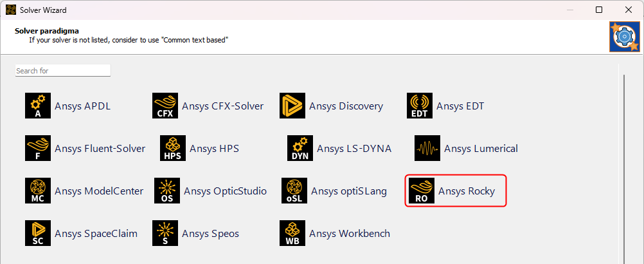
Task: Select the Ansys HPS icon
Action: (x=172, y=148)
